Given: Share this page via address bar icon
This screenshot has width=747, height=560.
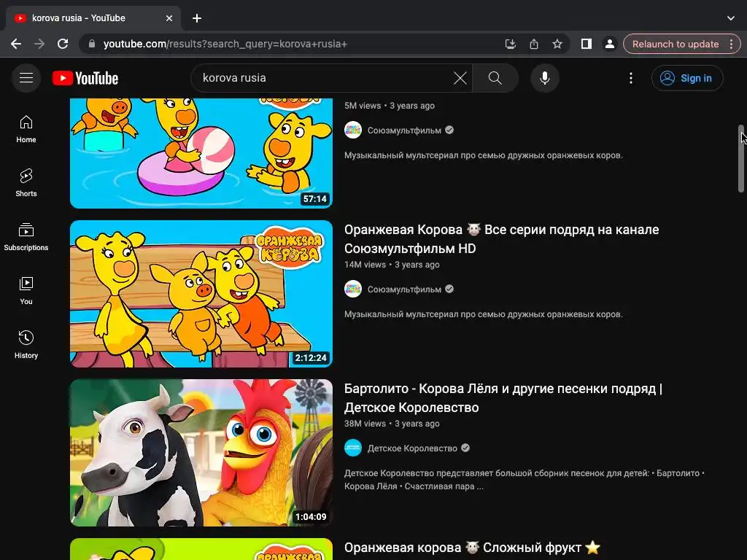Looking at the screenshot, I should tap(533, 44).
